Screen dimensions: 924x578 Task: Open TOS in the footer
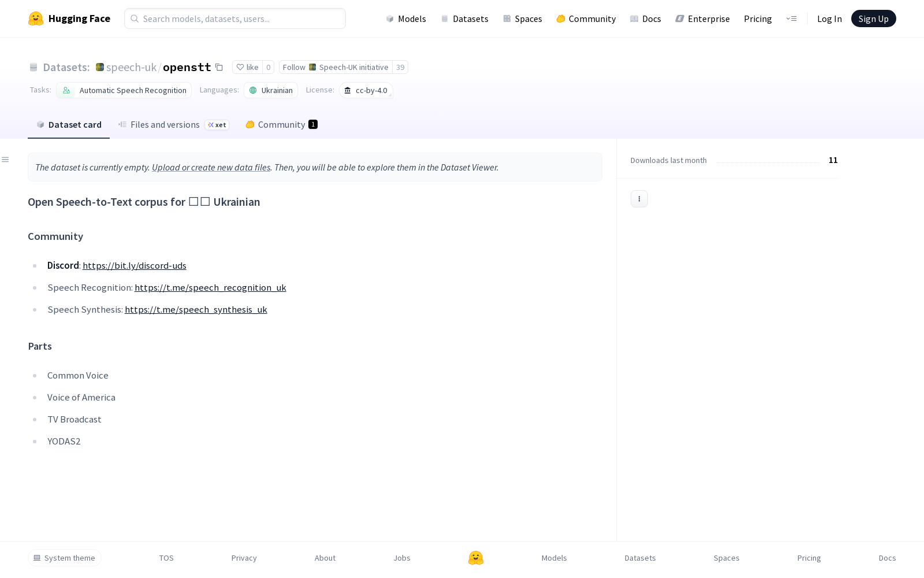pos(166,558)
